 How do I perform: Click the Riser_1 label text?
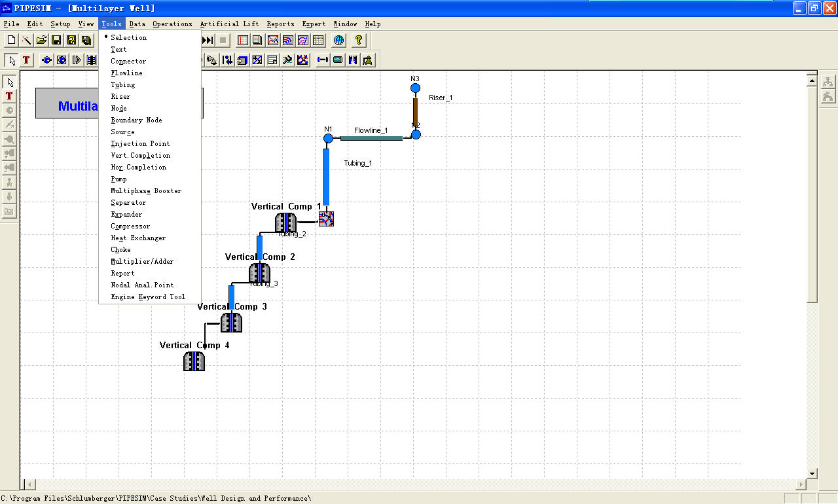click(x=441, y=98)
